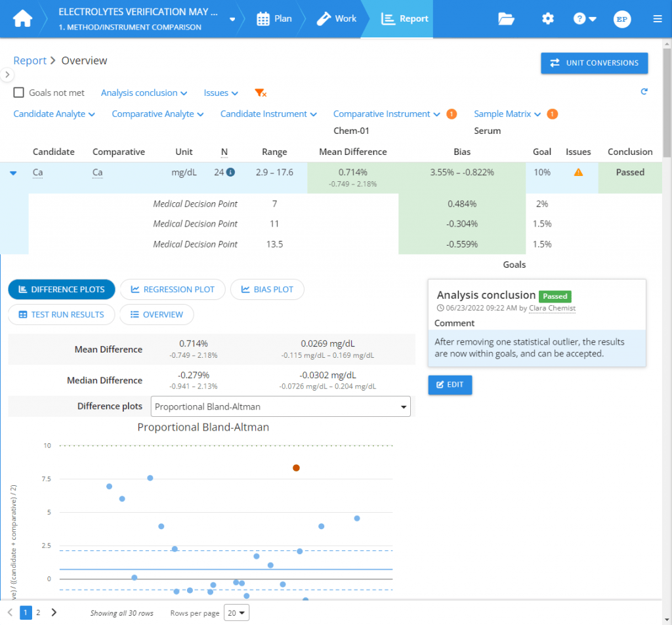Screen dimensions: 672x625
Task: Edit the analysis conclusion
Action: click(450, 385)
